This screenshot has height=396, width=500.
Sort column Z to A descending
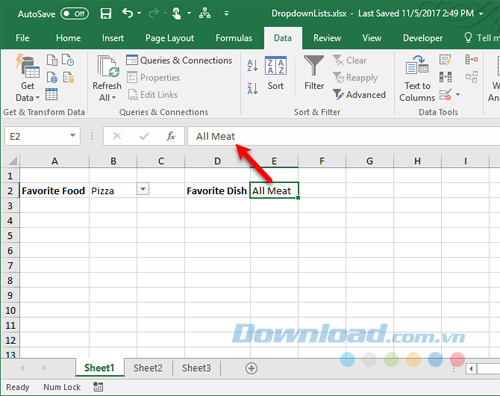tap(252, 89)
